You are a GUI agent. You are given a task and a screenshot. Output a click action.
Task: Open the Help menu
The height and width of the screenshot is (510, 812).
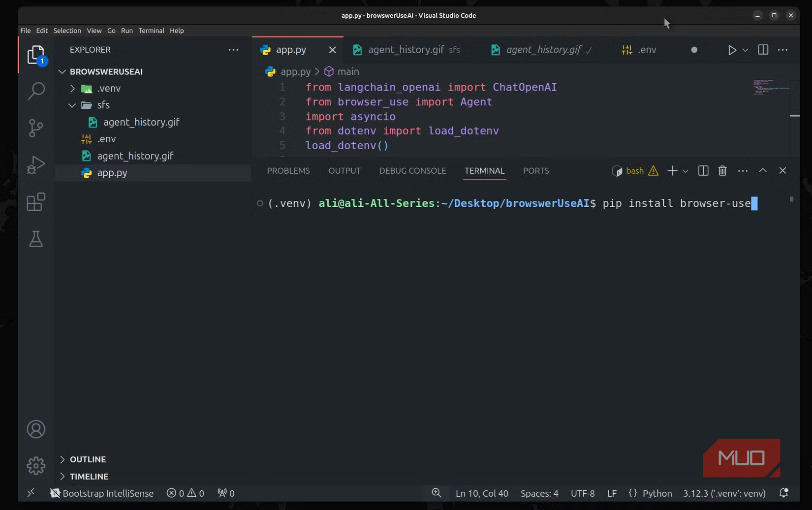177,31
